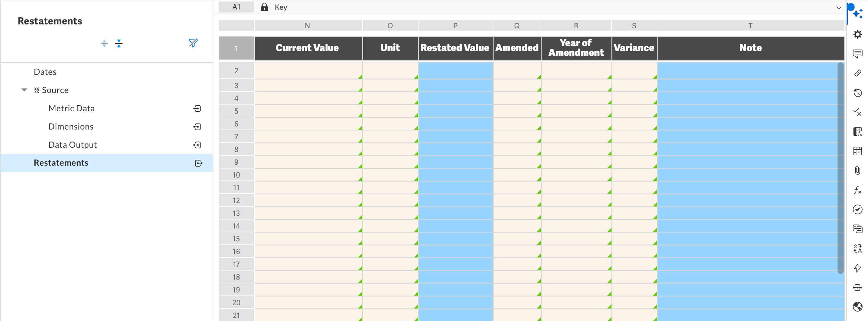Open the translation icon
This screenshot has height=321, width=868.
point(858,249)
